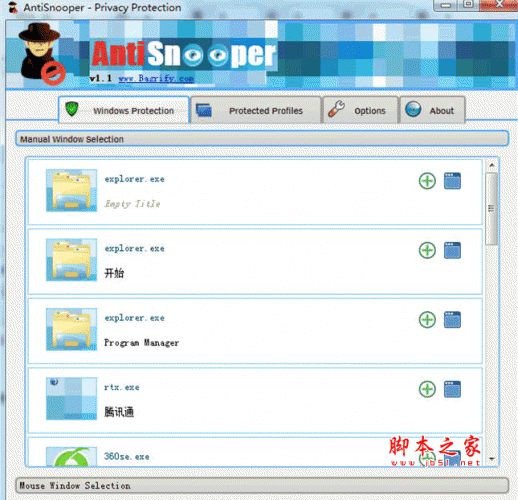Click the AntiSnooper spy mascot logo
The width and height of the screenshot is (518, 500).
point(42,53)
